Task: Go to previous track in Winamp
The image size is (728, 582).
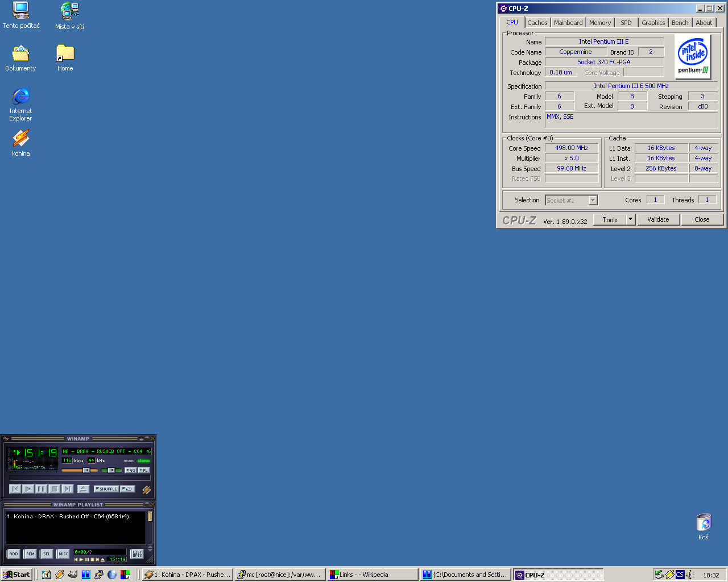Action: click(15, 489)
